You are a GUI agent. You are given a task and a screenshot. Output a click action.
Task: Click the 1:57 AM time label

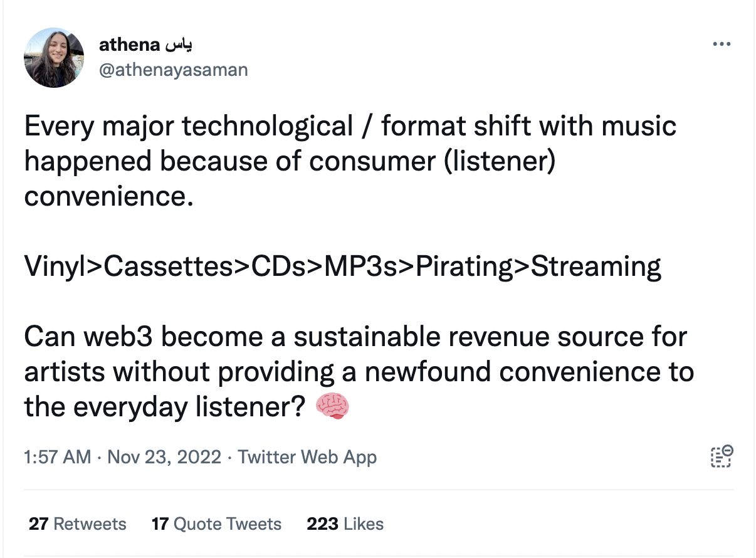[x=58, y=457]
